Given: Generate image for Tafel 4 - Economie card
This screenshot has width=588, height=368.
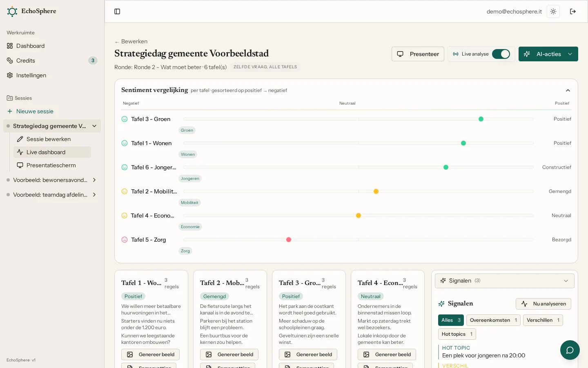Looking at the screenshot, I should point(387,355).
